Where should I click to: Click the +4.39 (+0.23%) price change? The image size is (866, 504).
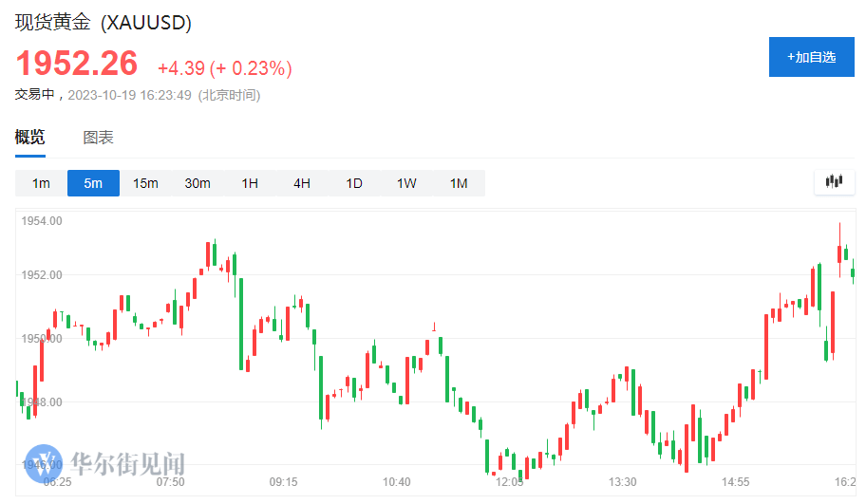coord(224,68)
